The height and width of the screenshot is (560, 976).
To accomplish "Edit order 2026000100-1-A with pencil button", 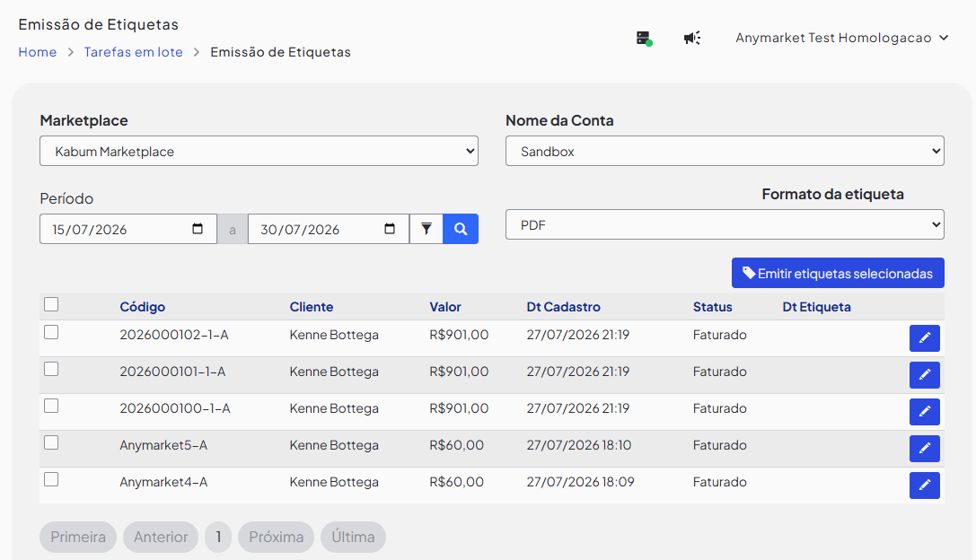I will (x=924, y=411).
